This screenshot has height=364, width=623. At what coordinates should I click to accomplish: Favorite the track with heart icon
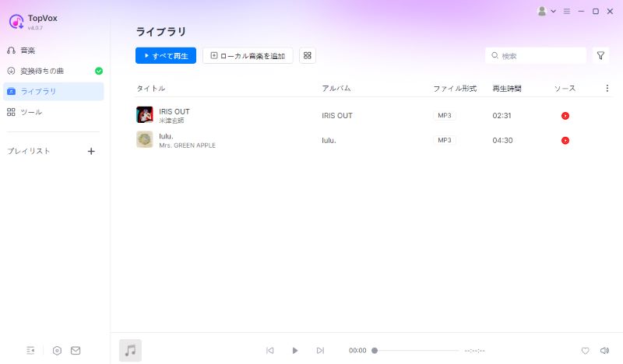(x=586, y=351)
